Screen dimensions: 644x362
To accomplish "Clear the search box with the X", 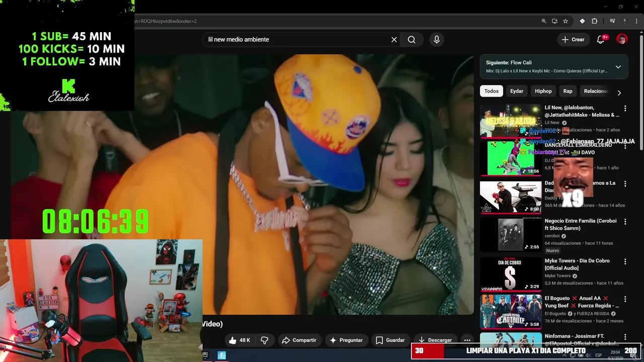I will coord(394,40).
